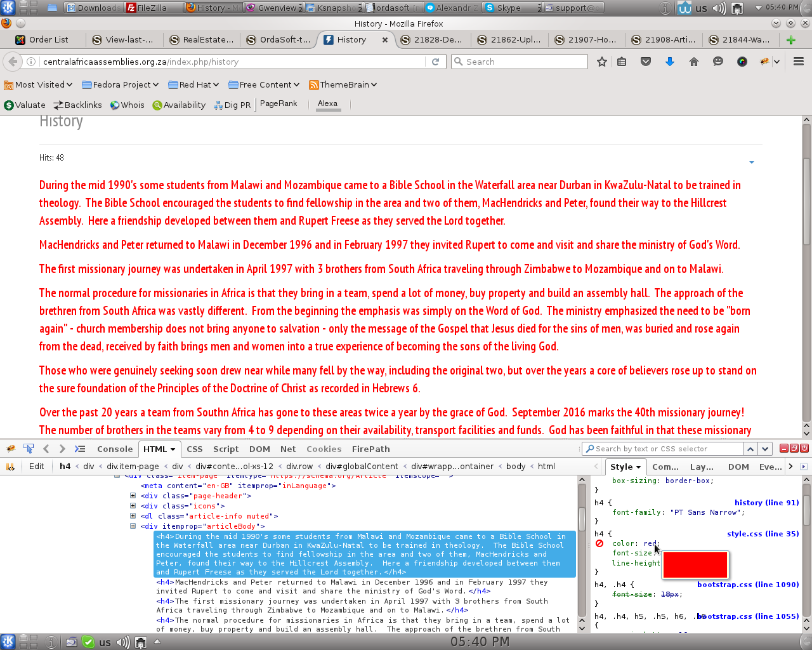
Task: Disable the color: red CSS property
Action: [x=599, y=543]
